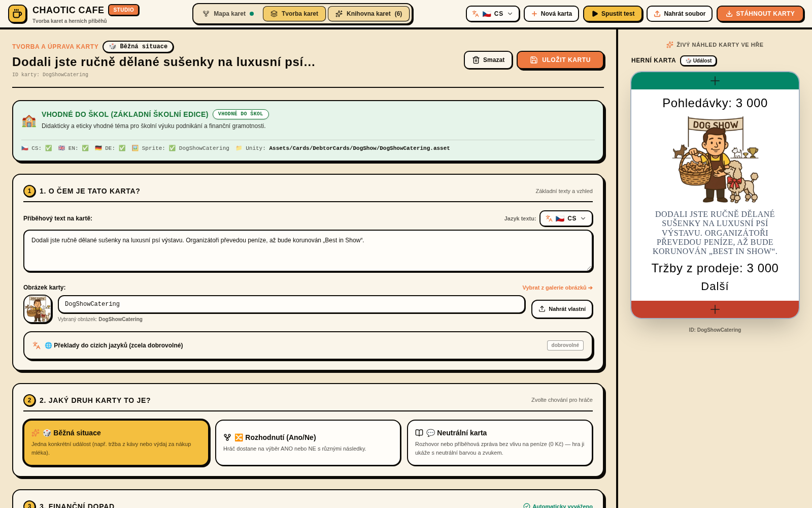Select the Rozhodnutí (Ano/Ne) card type
Image resolution: width=812 pixels, height=508 pixels.
point(308,443)
